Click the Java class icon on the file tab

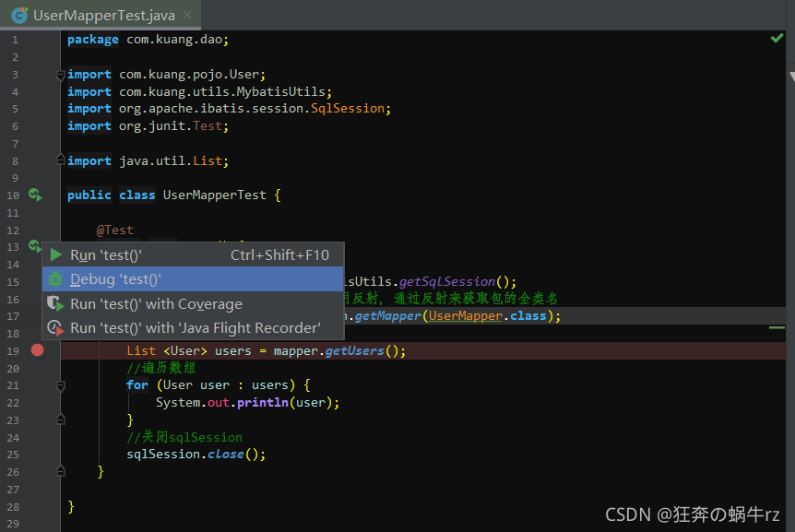pos(19,15)
